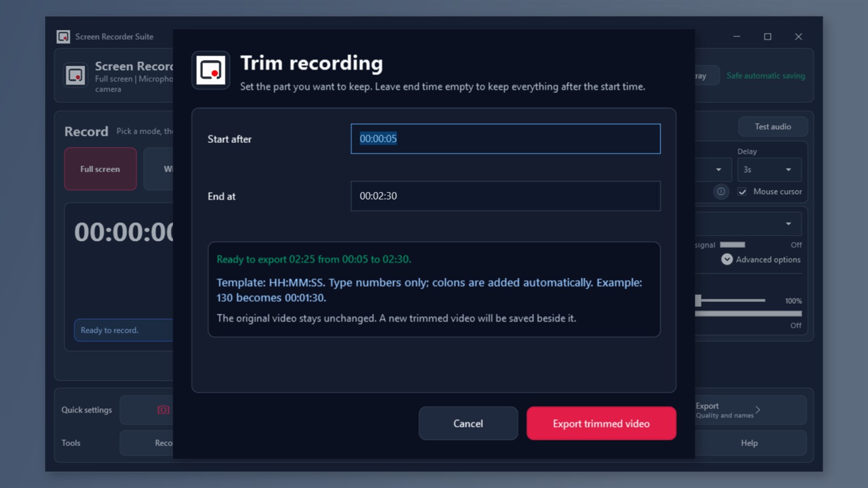Click the 'Ready to record.' status text
Screen dimensions: 868x488
[110, 330]
